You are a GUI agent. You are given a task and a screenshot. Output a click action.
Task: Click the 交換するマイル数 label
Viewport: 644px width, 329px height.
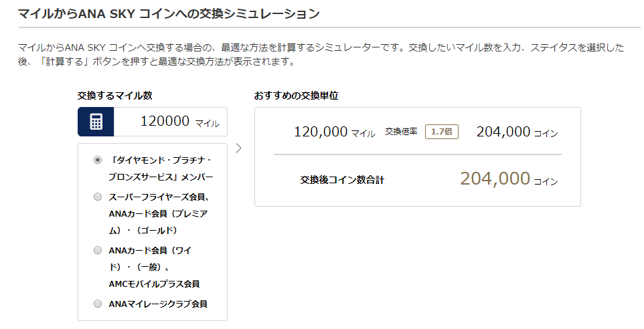point(119,96)
